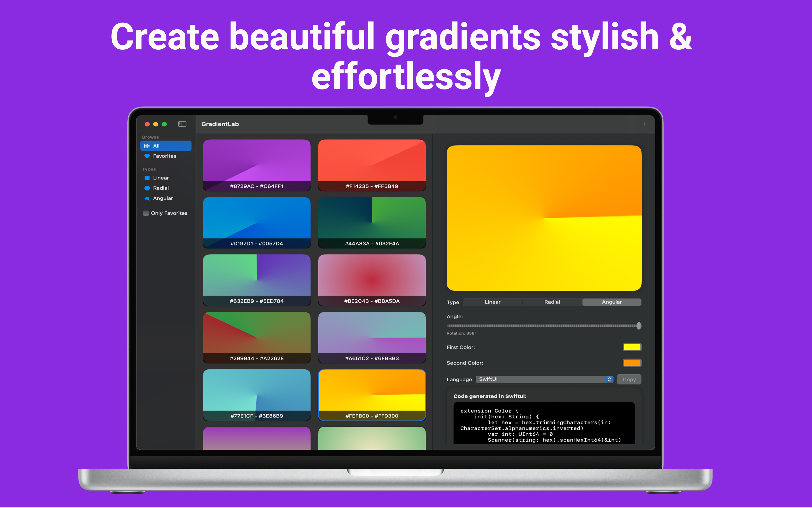This screenshot has width=812, height=508.
Task: Click the Rotation: 358° value
Action: pyautogui.click(x=461, y=333)
